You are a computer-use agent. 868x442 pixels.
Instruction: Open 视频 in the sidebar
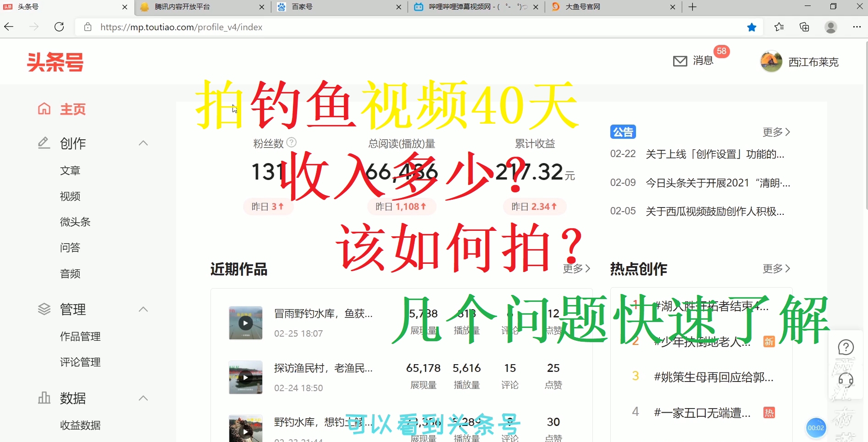[70, 196]
